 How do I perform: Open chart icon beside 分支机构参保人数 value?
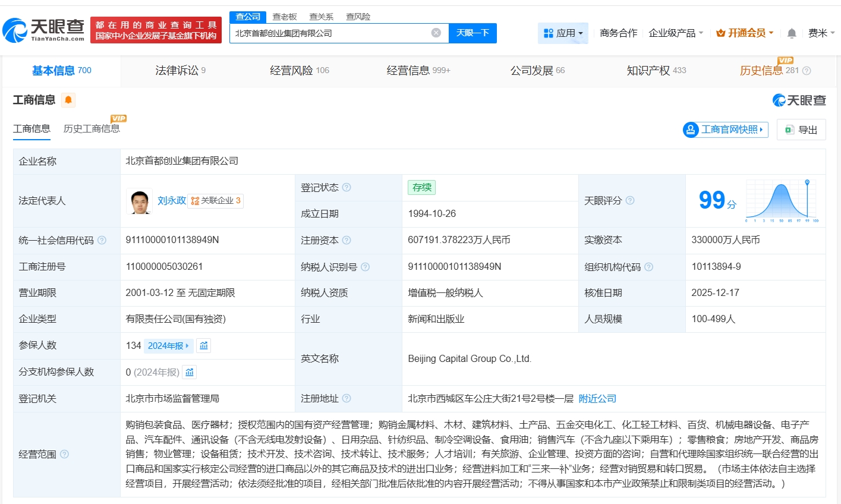click(x=190, y=373)
